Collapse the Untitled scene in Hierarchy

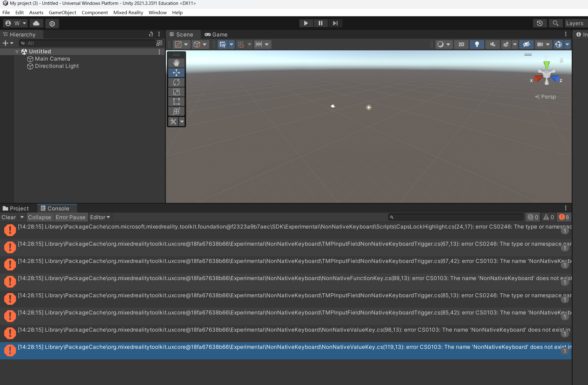click(17, 52)
